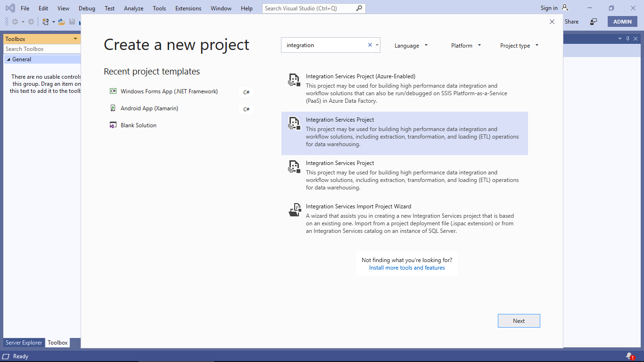644x362 pixels.
Task: Click the Send Feedback icon
Action: (594, 22)
